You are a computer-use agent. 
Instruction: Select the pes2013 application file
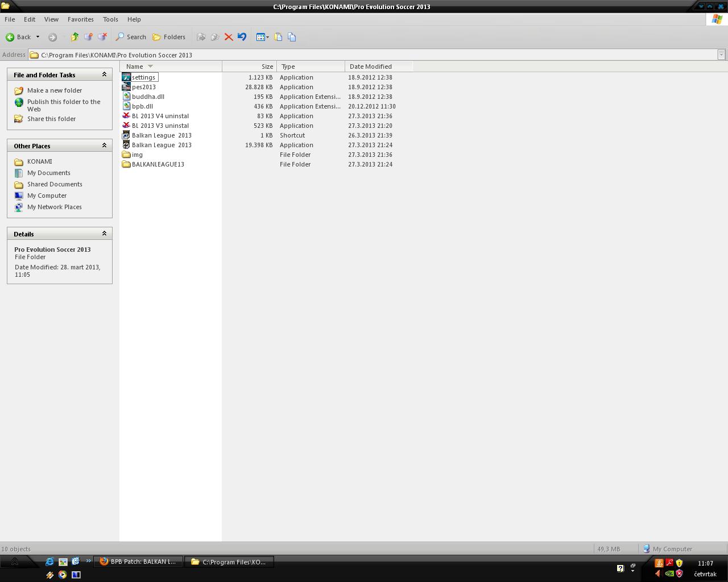(144, 87)
